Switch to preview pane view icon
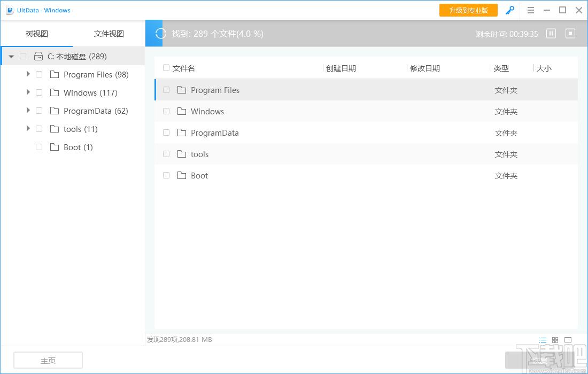 point(568,340)
